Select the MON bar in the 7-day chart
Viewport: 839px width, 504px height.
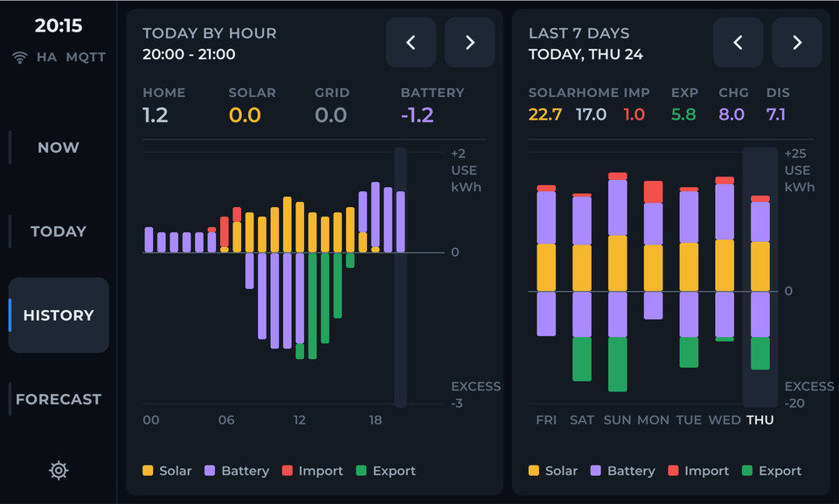[x=654, y=250]
